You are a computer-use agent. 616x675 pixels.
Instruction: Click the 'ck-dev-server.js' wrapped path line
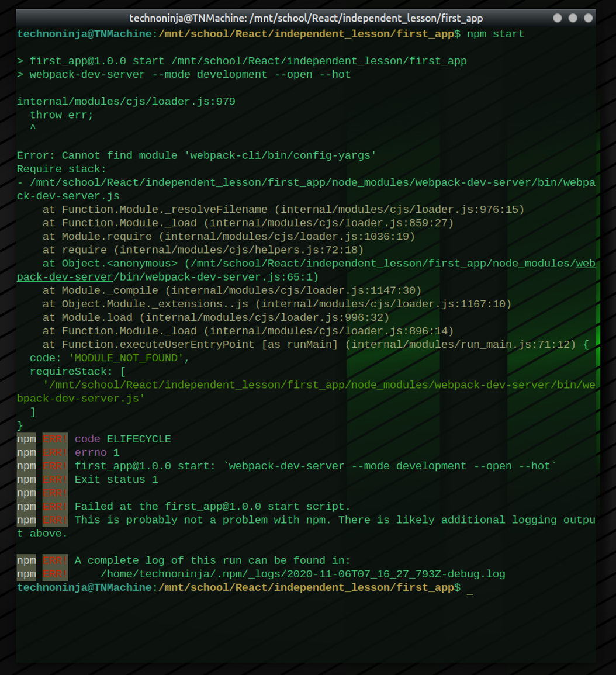pos(68,196)
